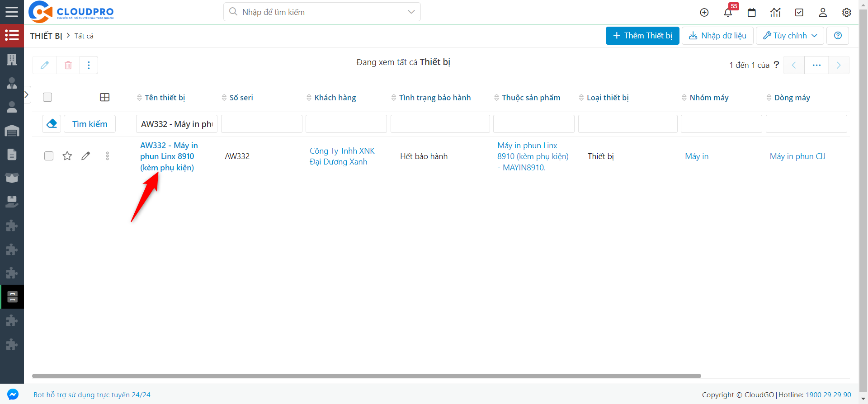Open the box-in-hand sidebar icon
This screenshot has height=404, width=868.
pos(12,202)
